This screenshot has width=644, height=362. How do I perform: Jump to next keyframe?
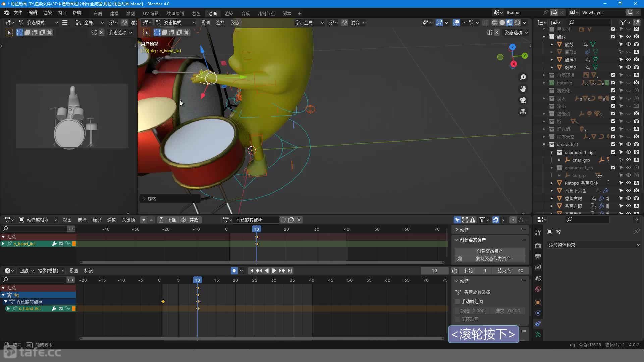282,271
